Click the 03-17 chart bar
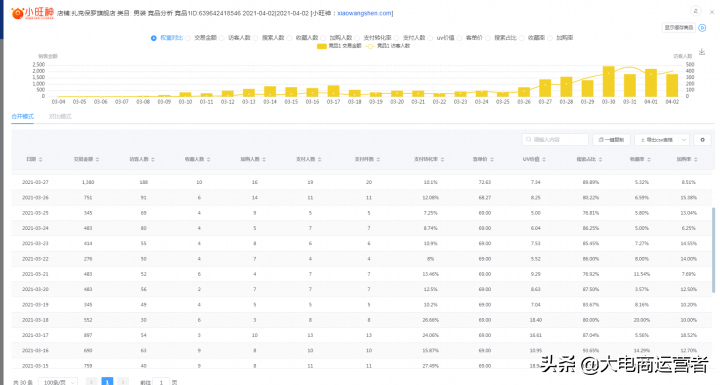This screenshot has height=385, width=720. [333, 91]
